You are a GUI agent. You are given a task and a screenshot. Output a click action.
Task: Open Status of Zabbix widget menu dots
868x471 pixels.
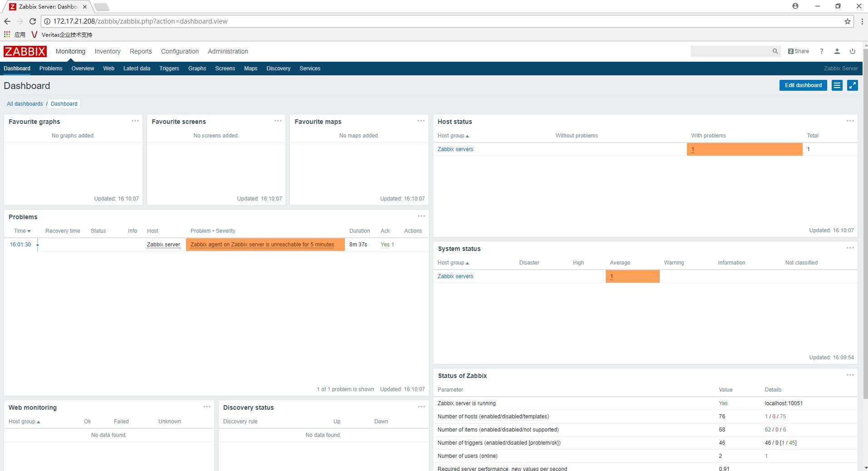850,375
